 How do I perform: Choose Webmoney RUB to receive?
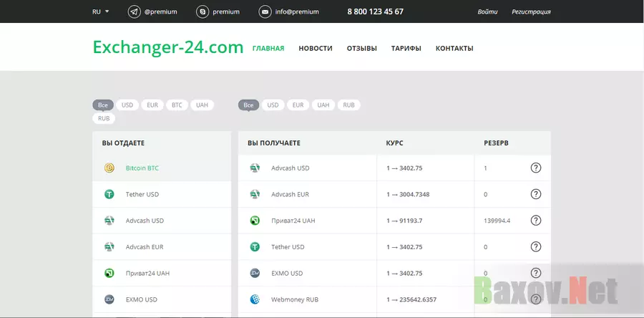pos(295,299)
